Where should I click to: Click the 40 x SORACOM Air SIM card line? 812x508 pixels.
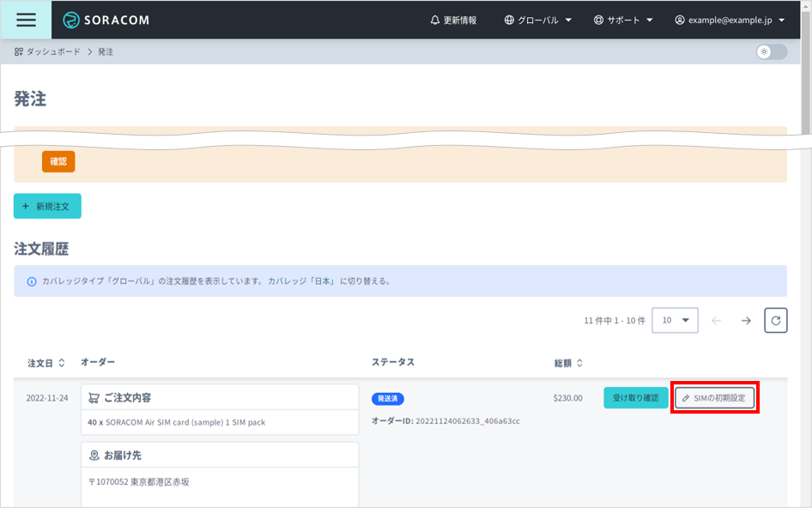point(176,422)
